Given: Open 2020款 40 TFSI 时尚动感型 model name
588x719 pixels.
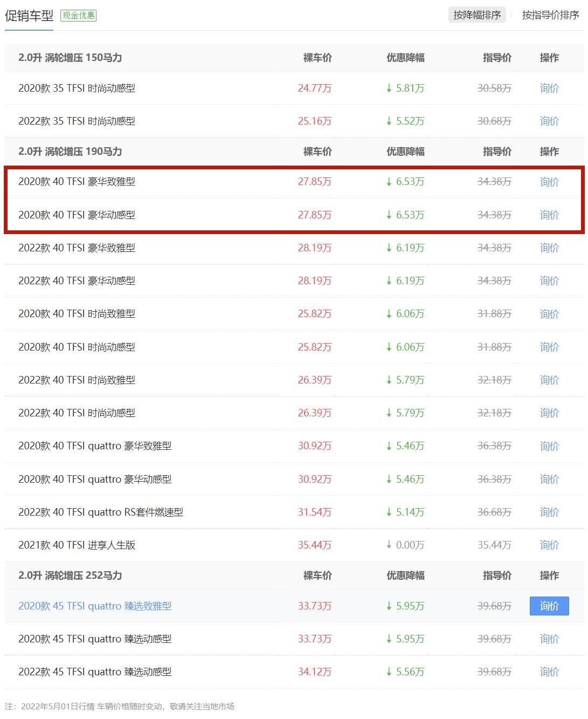Looking at the screenshot, I should coord(77,347).
